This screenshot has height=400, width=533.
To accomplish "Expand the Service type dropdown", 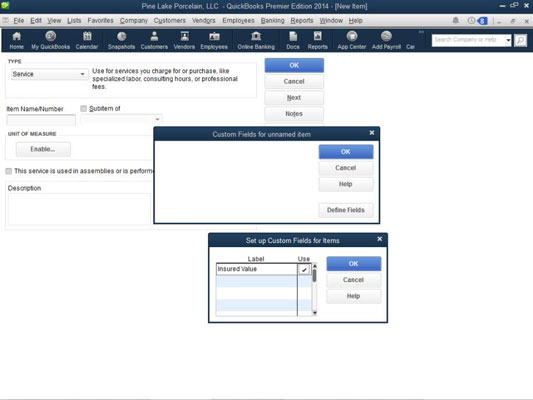I will (50, 74).
